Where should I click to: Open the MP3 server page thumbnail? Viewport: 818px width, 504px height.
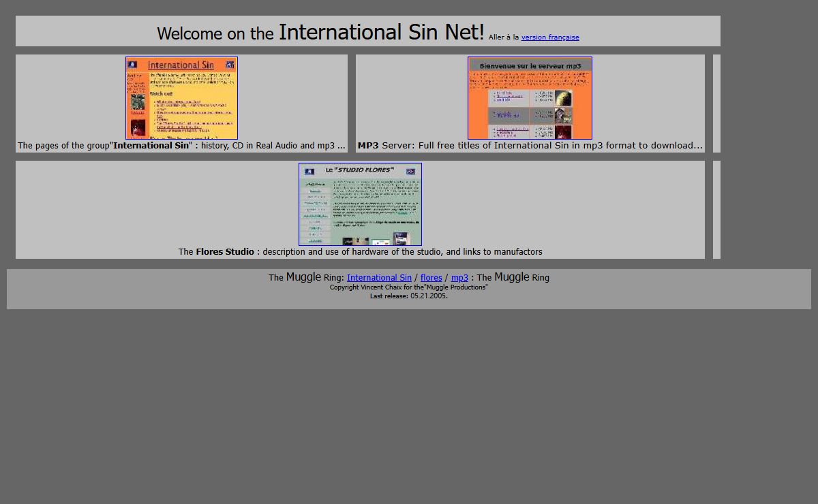[x=530, y=98]
